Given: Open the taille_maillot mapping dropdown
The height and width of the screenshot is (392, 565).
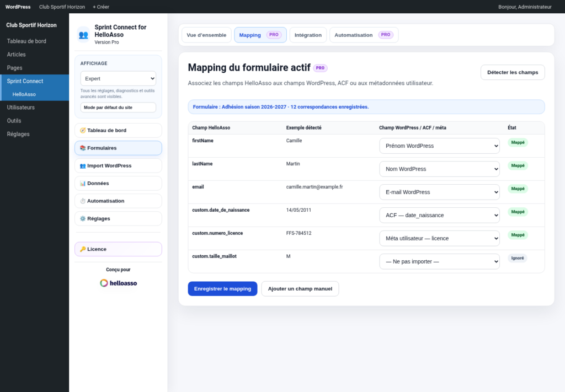Looking at the screenshot, I should (x=439, y=261).
